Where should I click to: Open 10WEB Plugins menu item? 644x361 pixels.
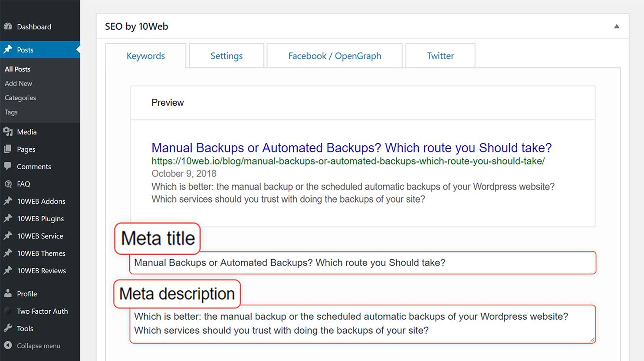point(40,218)
